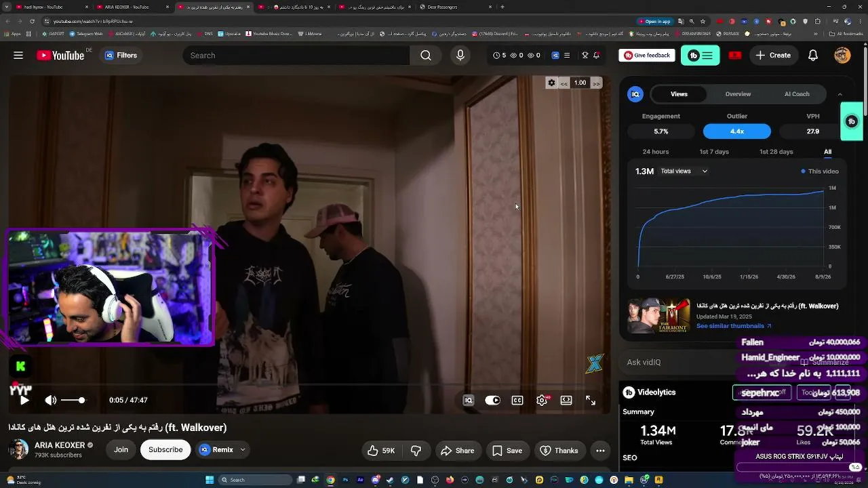Toggle closed captions

click(517, 401)
